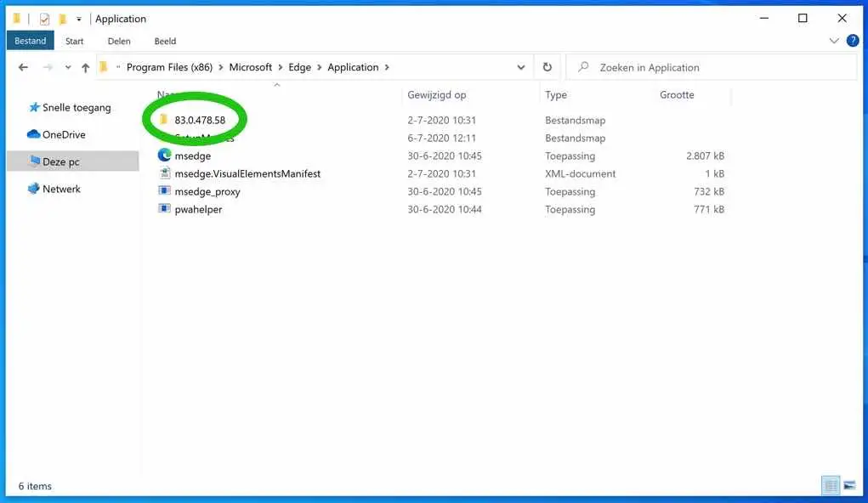Select pwahelper file name

click(x=198, y=209)
